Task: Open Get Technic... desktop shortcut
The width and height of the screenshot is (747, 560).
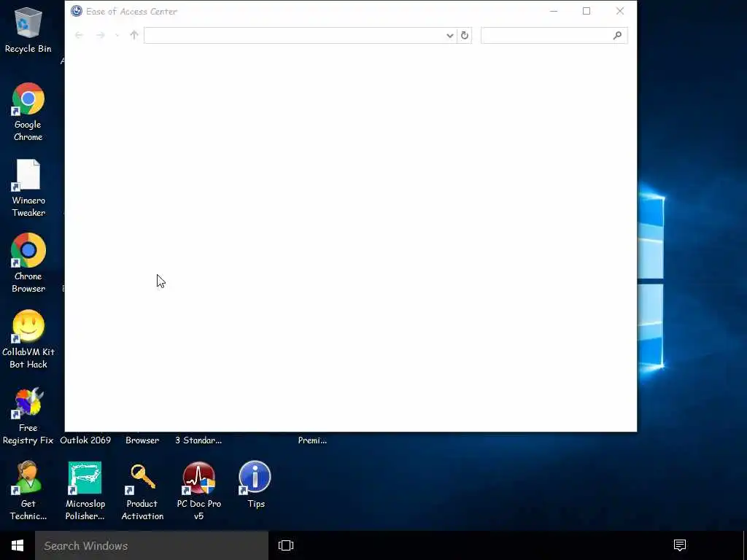Action: point(28,491)
